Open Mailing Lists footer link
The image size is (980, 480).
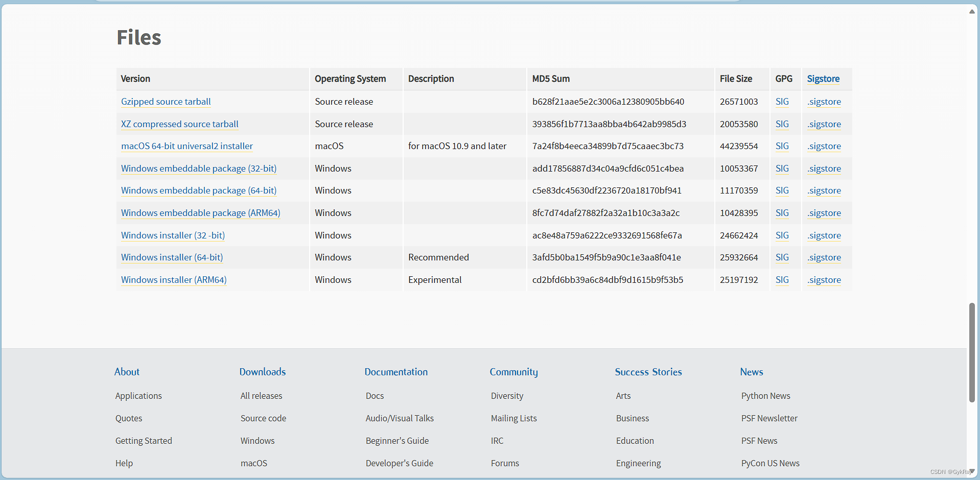pyautogui.click(x=514, y=418)
